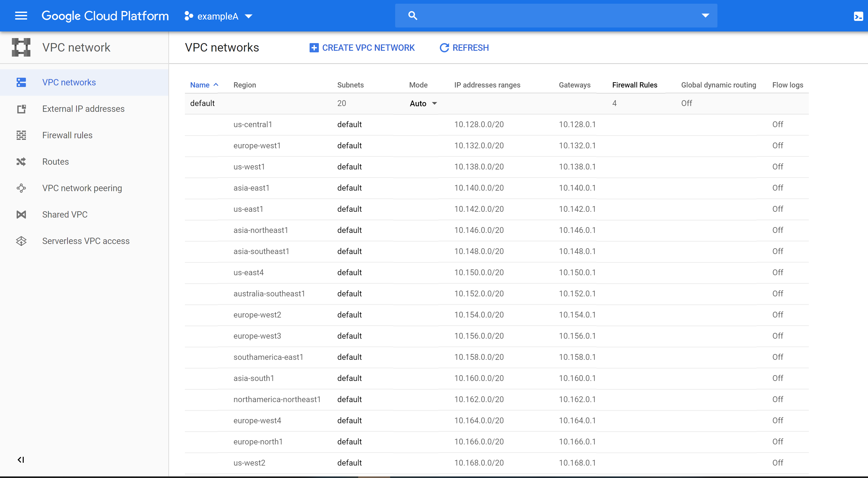Open Serverless VPC access page
The width and height of the screenshot is (868, 478).
(x=86, y=241)
